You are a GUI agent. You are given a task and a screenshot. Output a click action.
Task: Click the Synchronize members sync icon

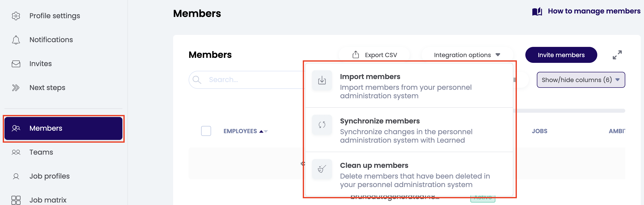[x=322, y=125]
